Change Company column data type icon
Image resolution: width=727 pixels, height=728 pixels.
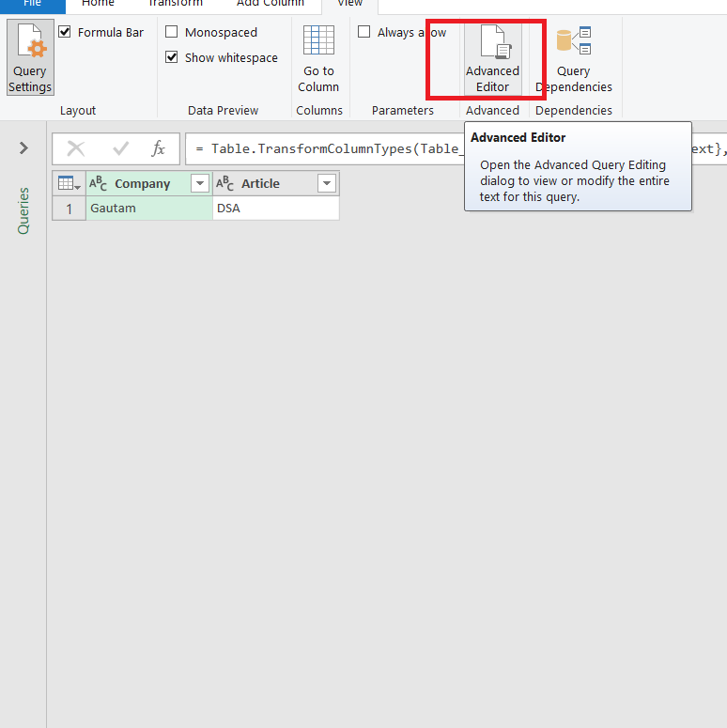[98, 184]
